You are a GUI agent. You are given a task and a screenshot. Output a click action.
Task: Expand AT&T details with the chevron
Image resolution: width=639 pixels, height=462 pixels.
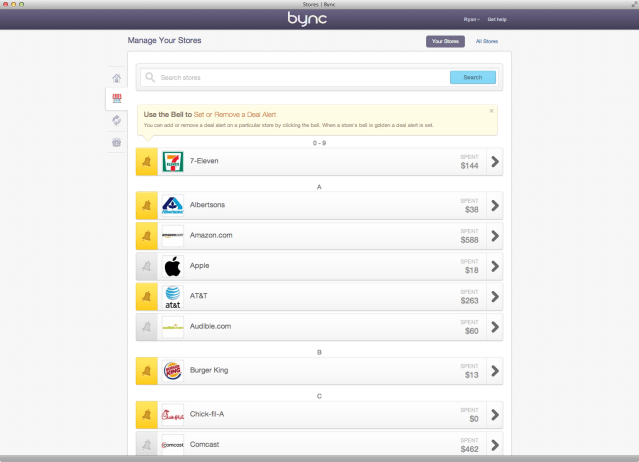coord(495,297)
